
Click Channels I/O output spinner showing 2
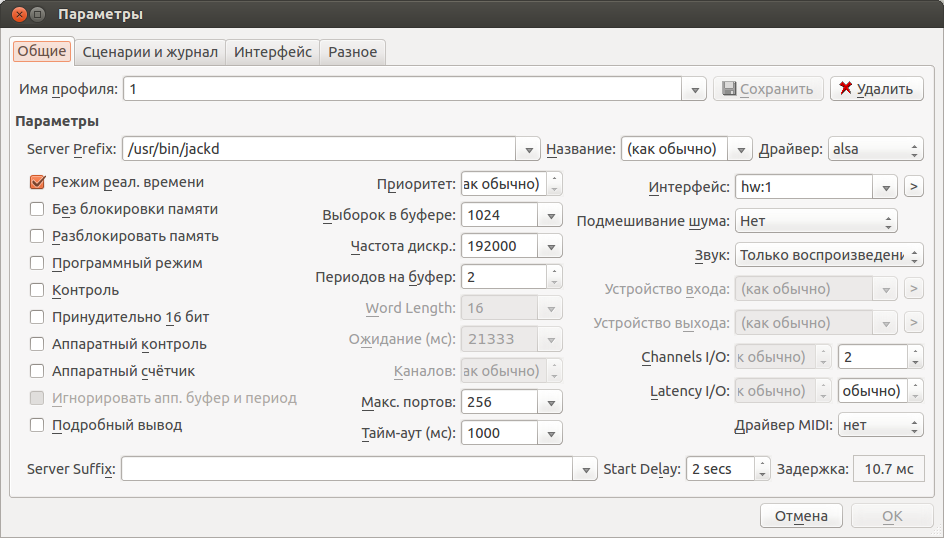tap(881, 357)
